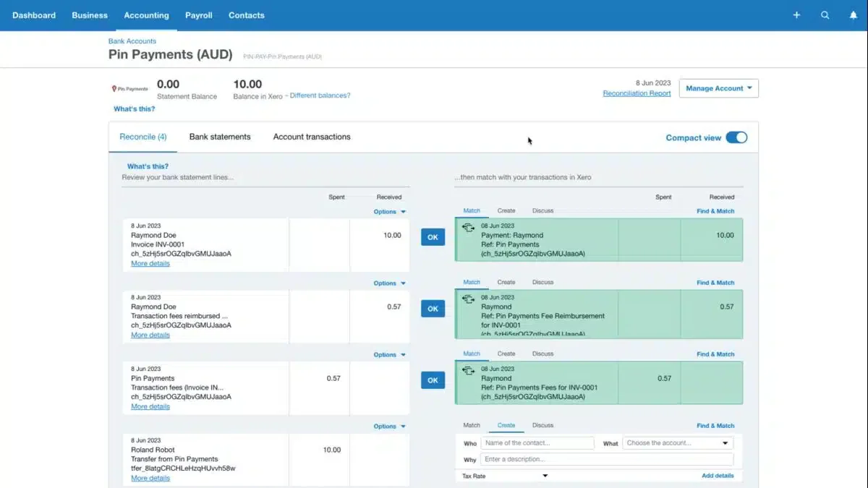The height and width of the screenshot is (488, 868).
Task: Open the notifications bell icon
Action: pyautogui.click(x=854, y=15)
